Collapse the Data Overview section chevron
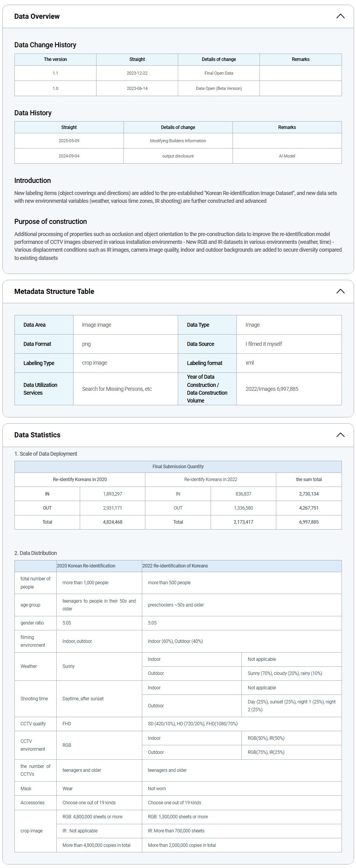This screenshot has width=356, height=868. point(340,16)
